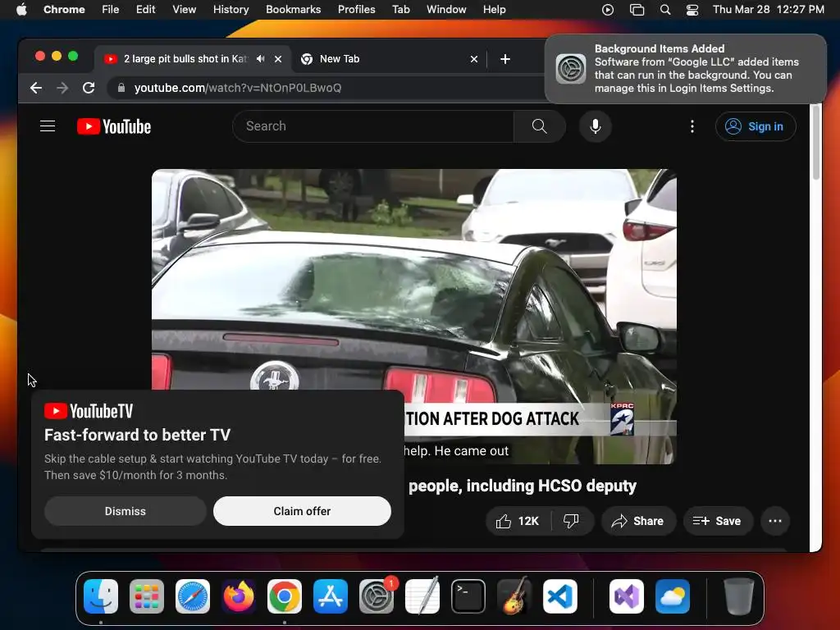This screenshot has height=630, width=840.
Task: Open Terminal from the Dock
Action: coord(468,596)
